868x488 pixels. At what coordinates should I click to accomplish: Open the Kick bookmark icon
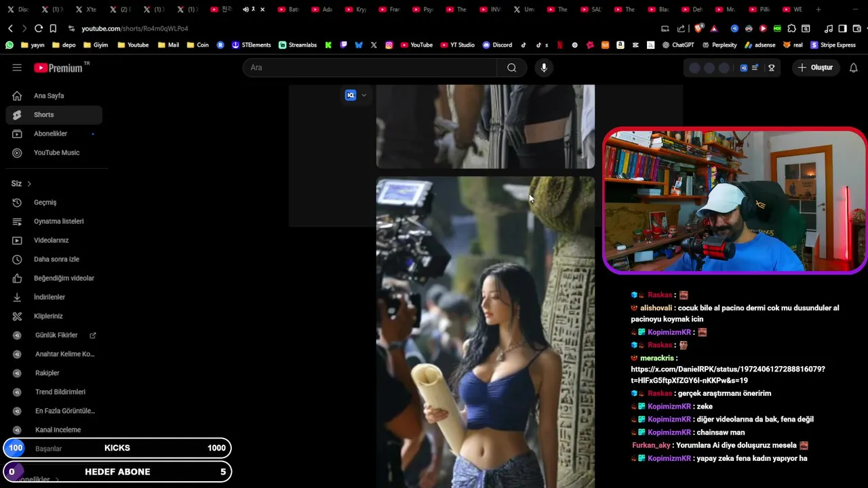328,45
